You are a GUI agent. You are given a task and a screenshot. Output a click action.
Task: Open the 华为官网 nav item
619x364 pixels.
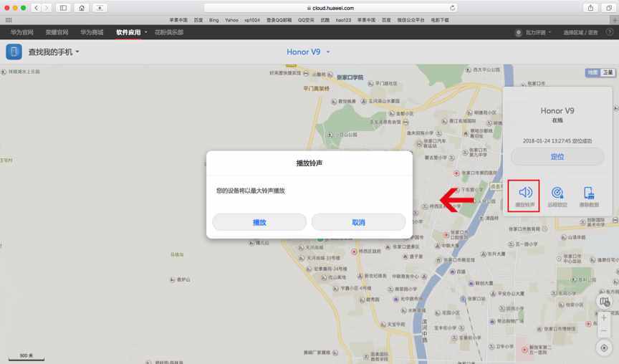point(22,32)
